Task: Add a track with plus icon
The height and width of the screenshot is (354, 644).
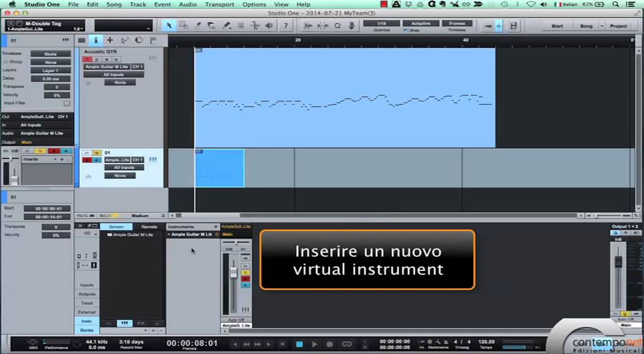Action: tap(109, 40)
